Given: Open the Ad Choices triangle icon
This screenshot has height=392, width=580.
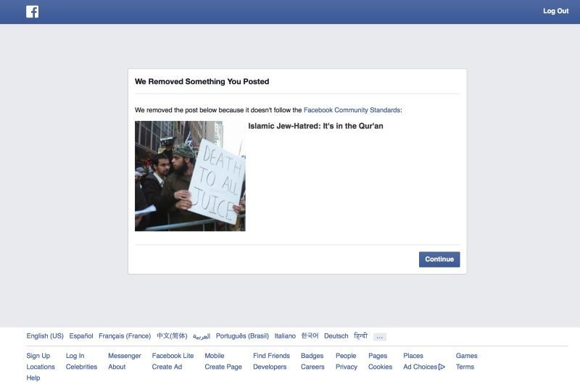Looking at the screenshot, I should point(442,367).
